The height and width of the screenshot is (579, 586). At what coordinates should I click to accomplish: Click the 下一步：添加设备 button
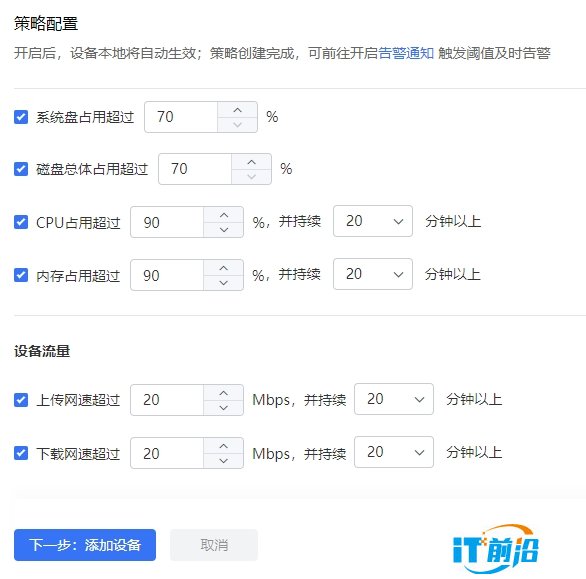(x=85, y=545)
